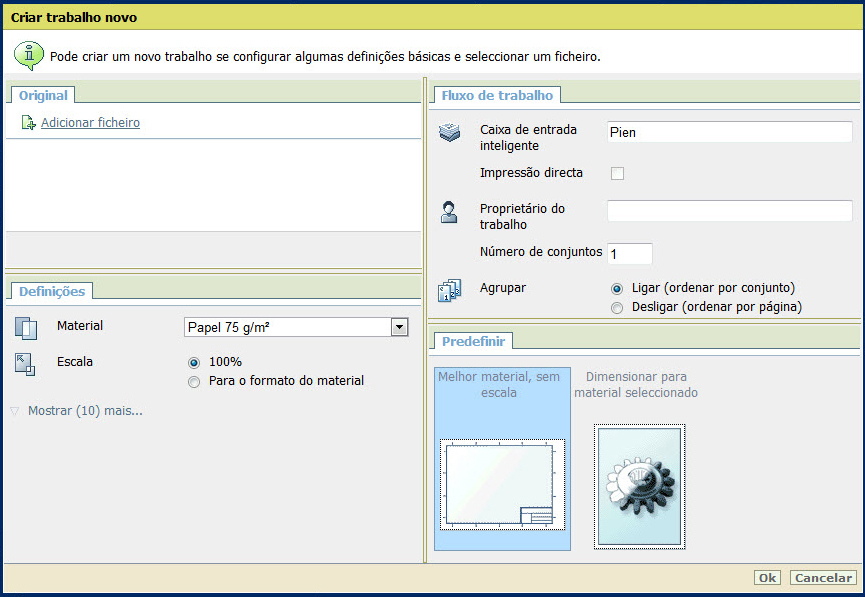Open the Fluxo de trabalho tab

pyautogui.click(x=496, y=96)
